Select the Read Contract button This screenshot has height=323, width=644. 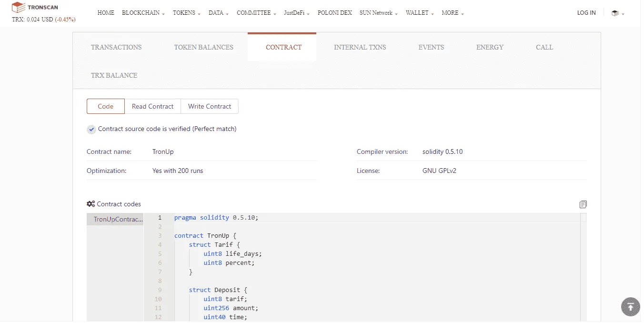[x=153, y=106]
